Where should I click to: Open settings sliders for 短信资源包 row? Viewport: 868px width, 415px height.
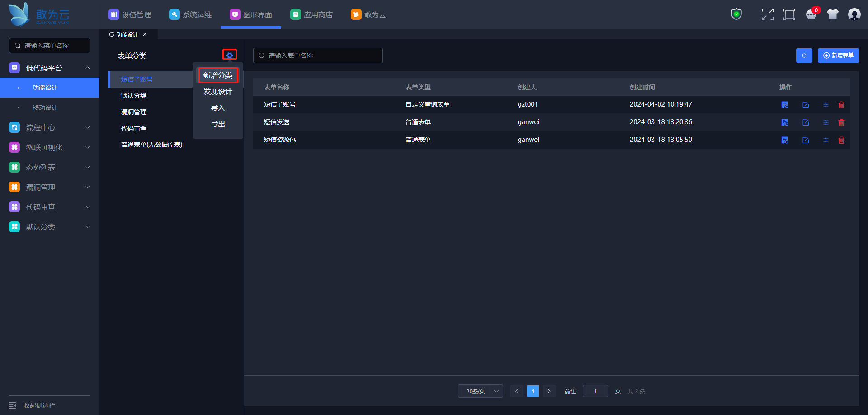click(826, 140)
